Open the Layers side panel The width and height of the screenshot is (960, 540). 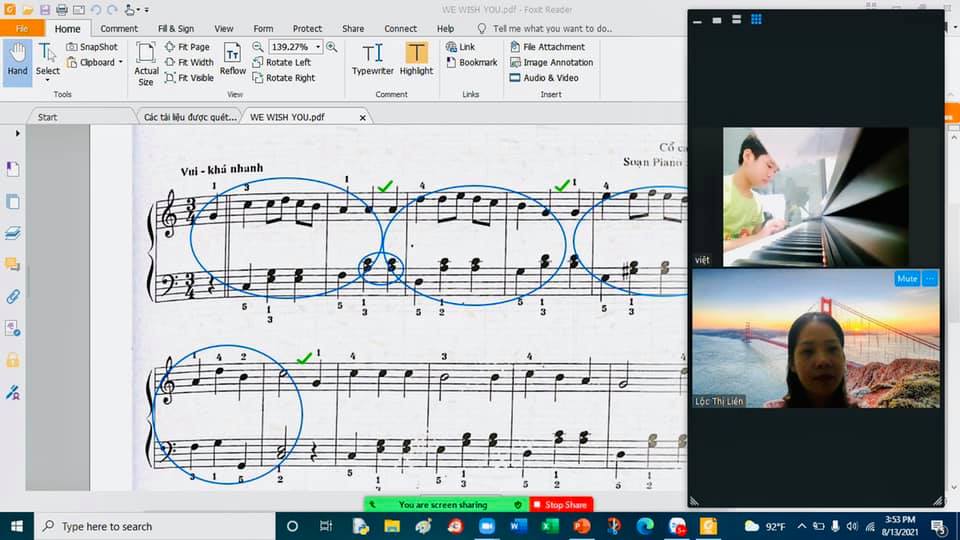pyautogui.click(x=13, y=233)
